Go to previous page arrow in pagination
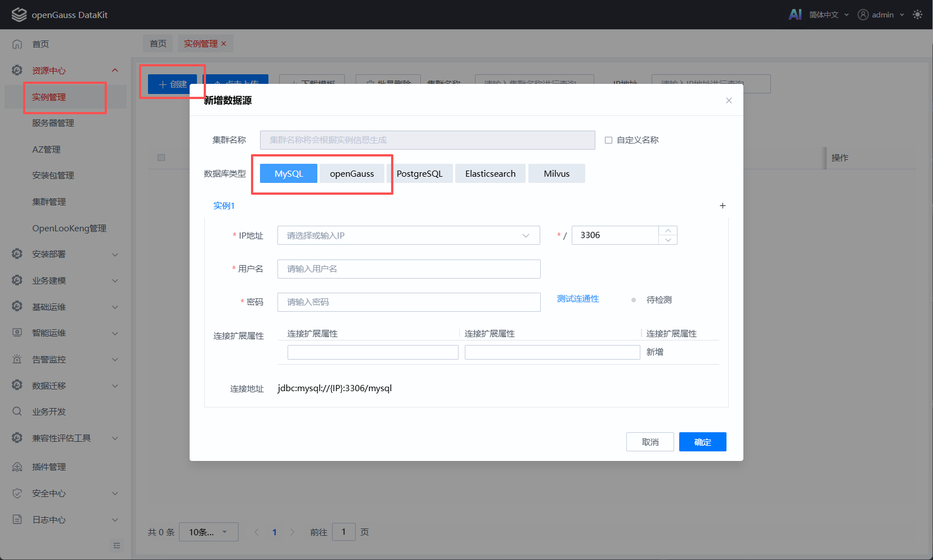933x560 pixels. 257,532
